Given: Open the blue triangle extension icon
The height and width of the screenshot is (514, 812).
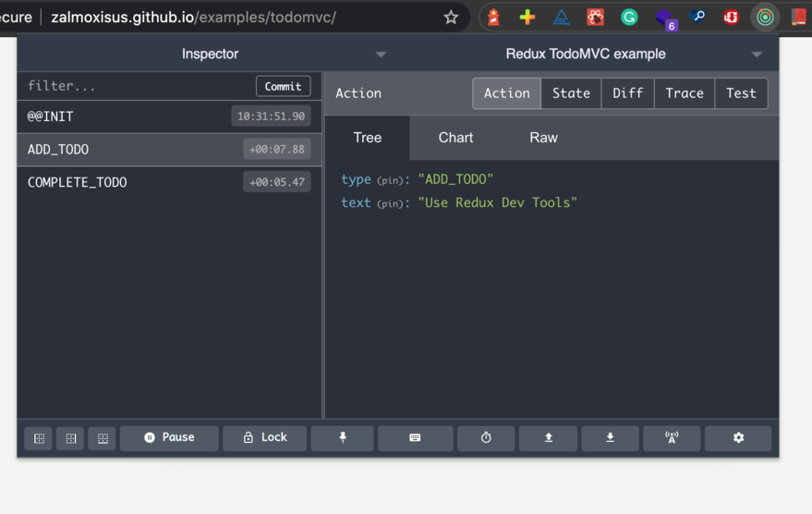Looking at the screenshot, I should [x=562, y=18].
